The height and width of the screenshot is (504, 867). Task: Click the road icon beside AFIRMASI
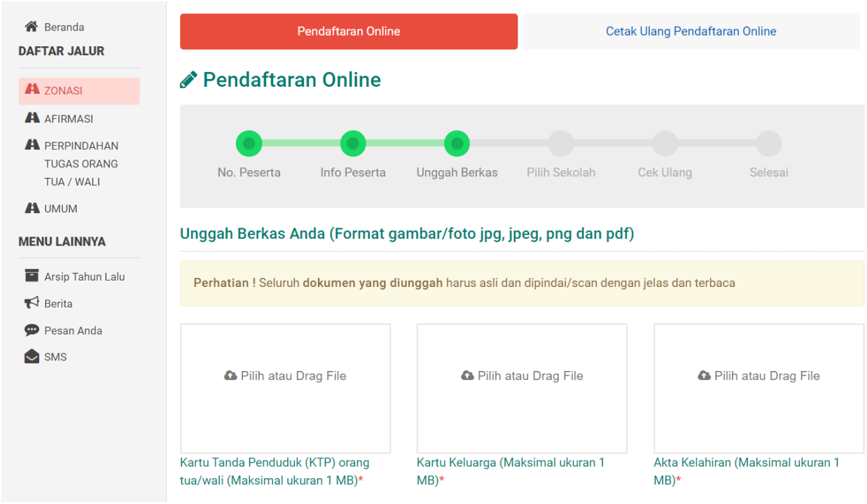[x=32, y=118]
